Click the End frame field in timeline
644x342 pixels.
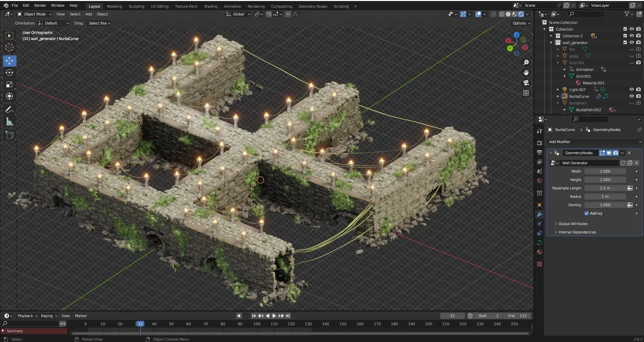click(x=518, y=316)
